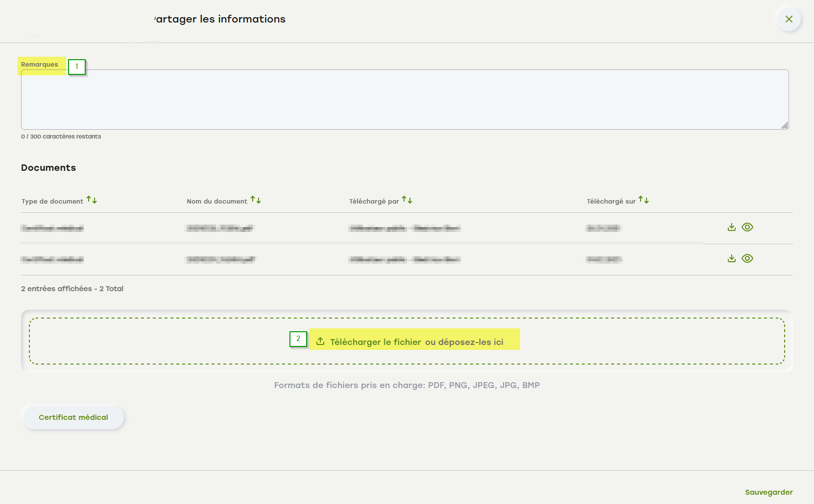Click the 'ou déposez-les ici' drop text
This screenshot has height=504, width=814.
tap(464, 342)
